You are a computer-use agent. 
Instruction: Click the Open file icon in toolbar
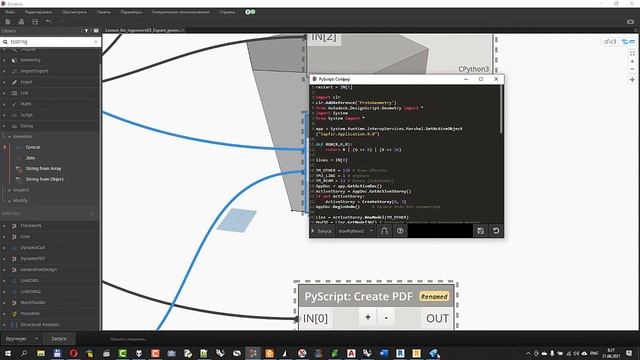click(21, 22)
